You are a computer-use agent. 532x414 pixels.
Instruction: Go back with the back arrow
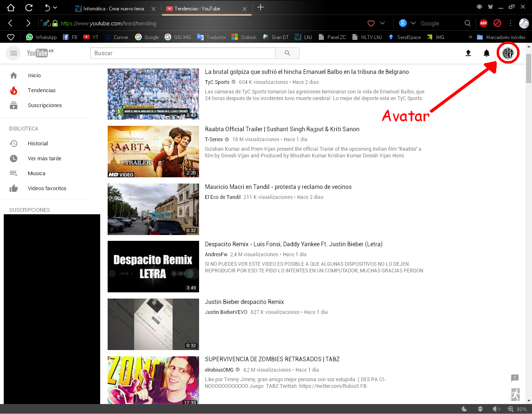(x=11, y=23)
